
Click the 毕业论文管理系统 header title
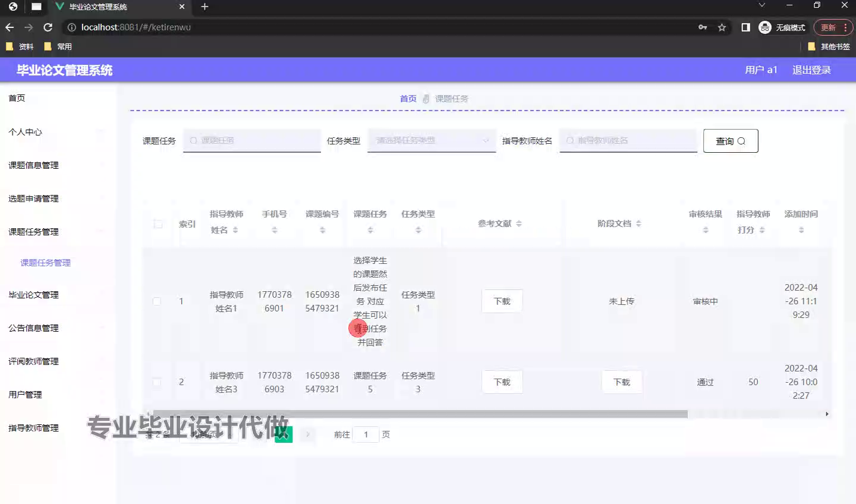point(65,70)
